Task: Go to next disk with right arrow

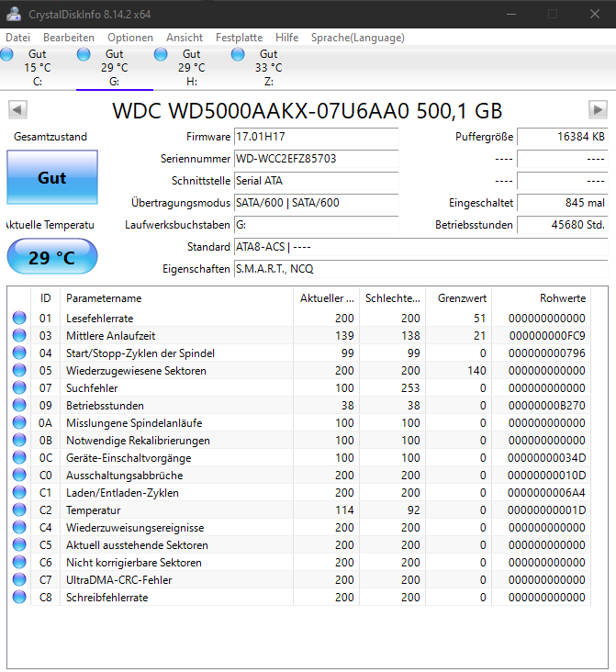Action: click(598, 110)
